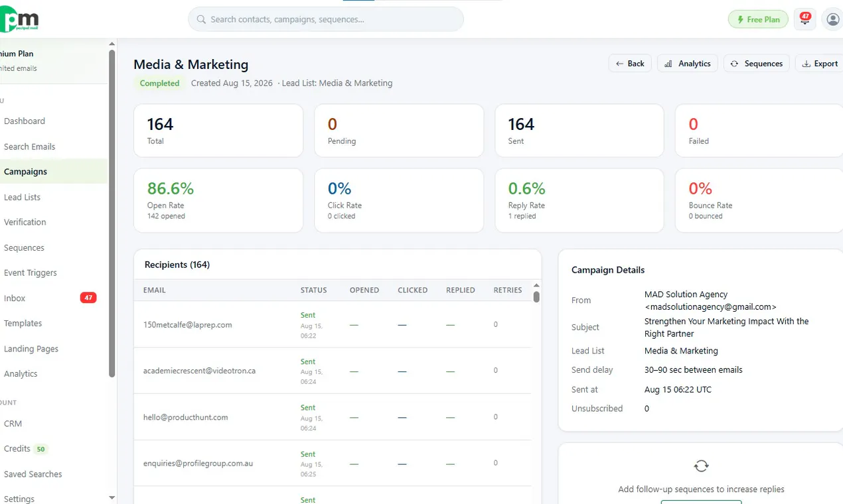Focus the search contacts, campaigns field
This screenshot has width=843, height=504.
coord(326,19)
